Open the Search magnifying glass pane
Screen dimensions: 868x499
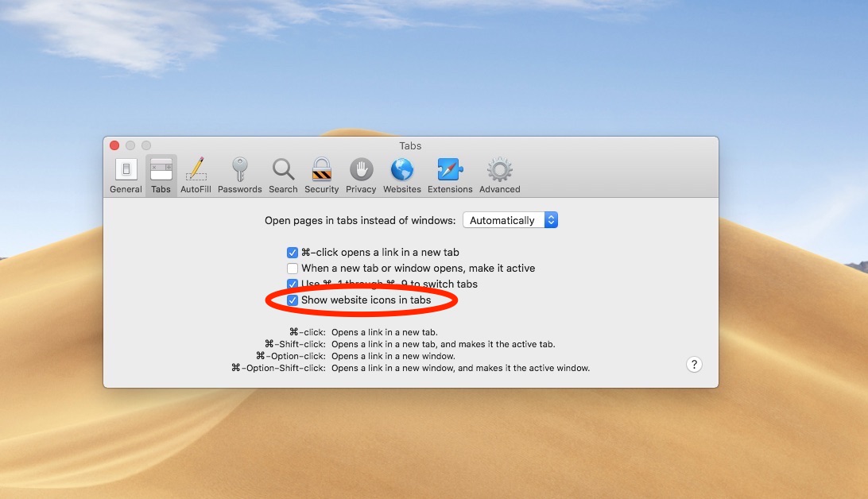283,176
